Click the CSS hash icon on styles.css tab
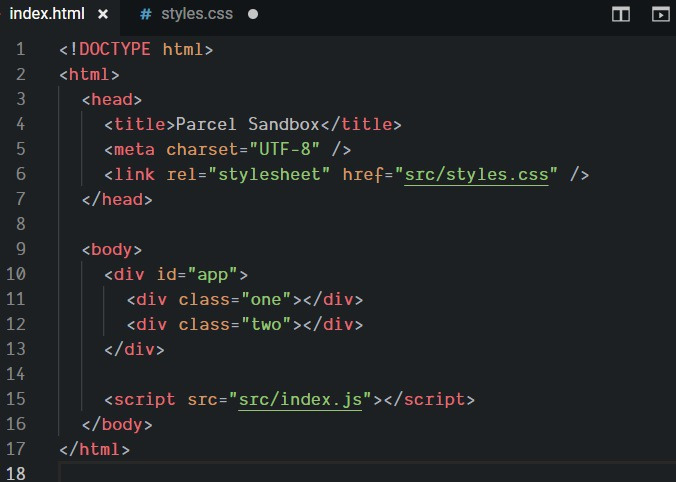This screenshot has height=482, width=676. [x=146, y=14]
